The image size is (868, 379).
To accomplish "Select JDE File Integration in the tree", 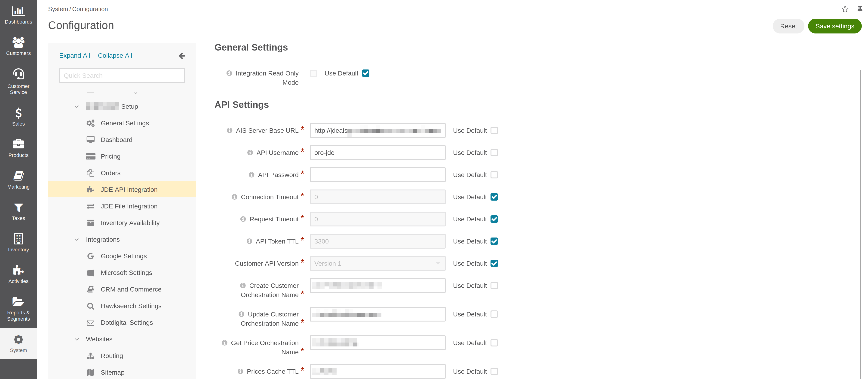I will pyautogui.click(x=129, y=206).
